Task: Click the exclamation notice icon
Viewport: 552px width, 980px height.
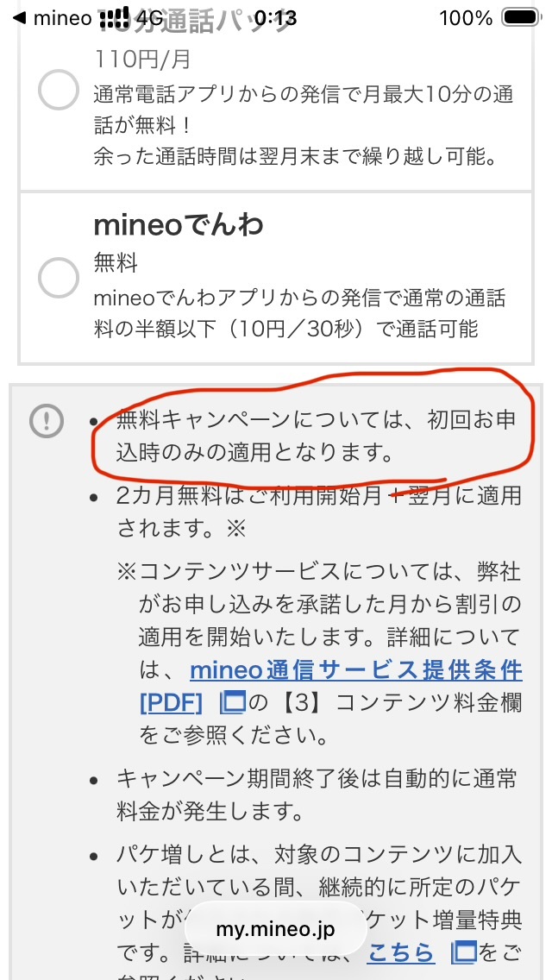Action: pyautogui.click(x=46, y=421)
